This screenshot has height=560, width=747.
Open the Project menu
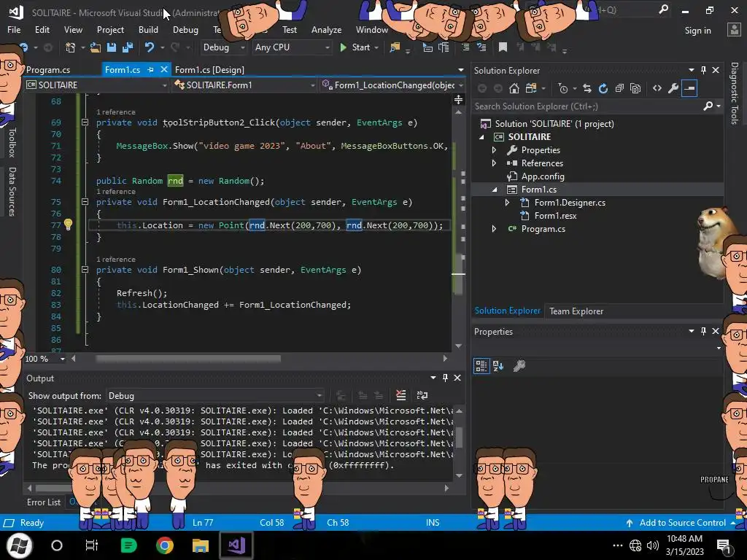click(x=110, y=29)
